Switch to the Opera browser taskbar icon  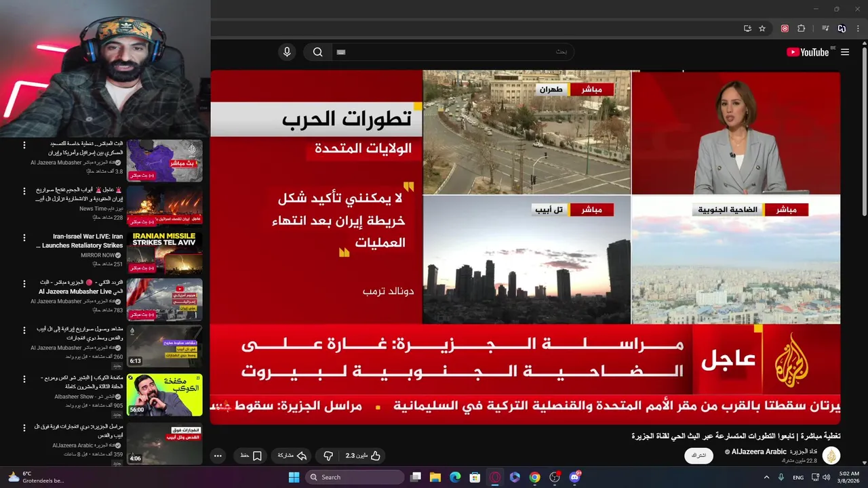coord(495,477)
